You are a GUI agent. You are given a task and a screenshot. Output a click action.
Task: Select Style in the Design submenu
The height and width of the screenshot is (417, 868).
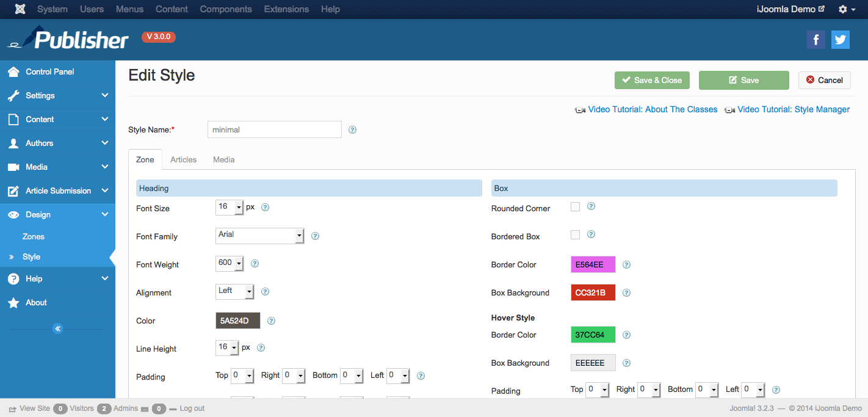point(31,256)
